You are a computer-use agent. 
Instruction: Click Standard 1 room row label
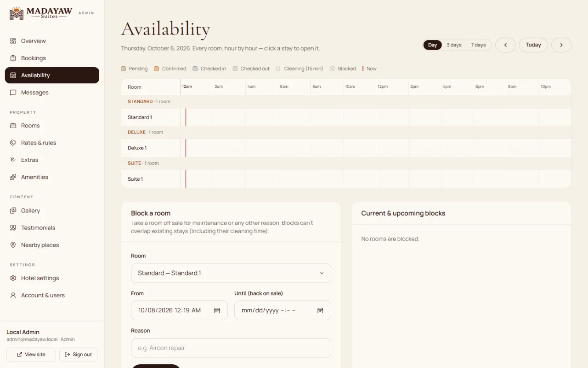click(140, 117)
